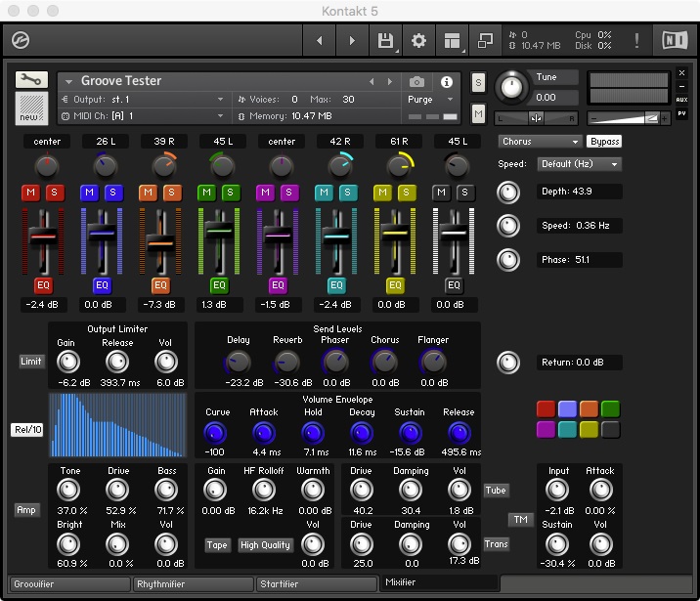
Task: Toggle the Bypass button for Chorus
Action: pyautogui.click(x=604, y=142)
